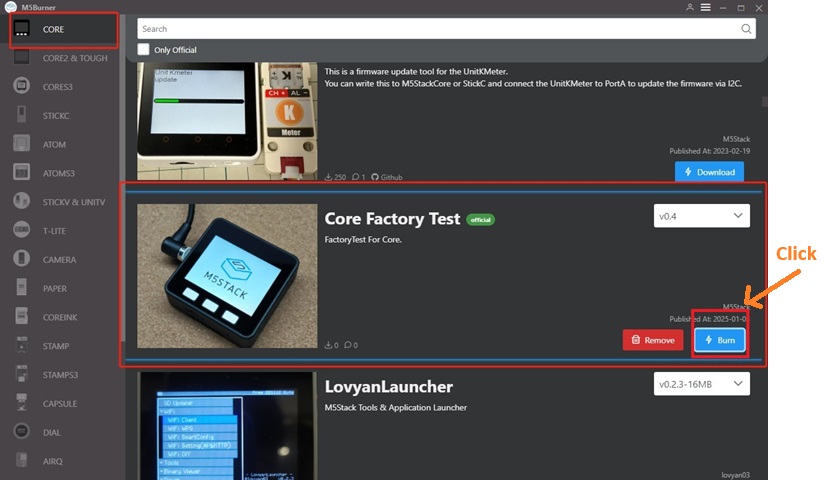Burn the Core Factory Test firmware
Viewport: 824px width, 480px height.
tap(720, 340)
